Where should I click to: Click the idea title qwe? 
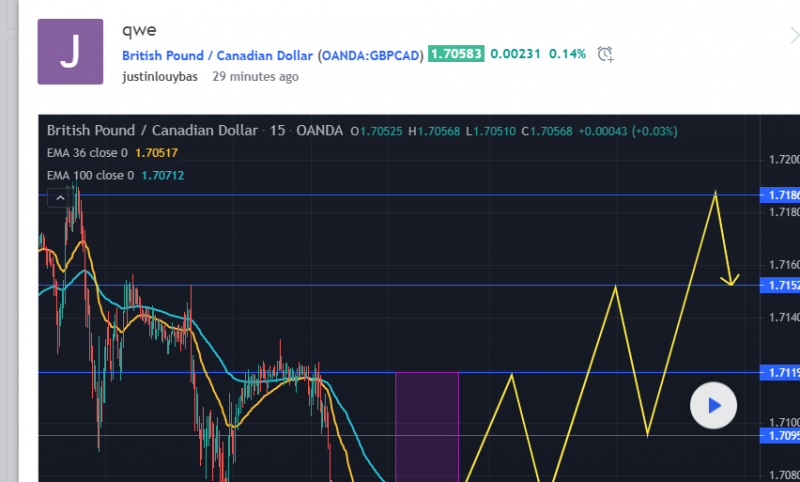(x=135, y=29)
